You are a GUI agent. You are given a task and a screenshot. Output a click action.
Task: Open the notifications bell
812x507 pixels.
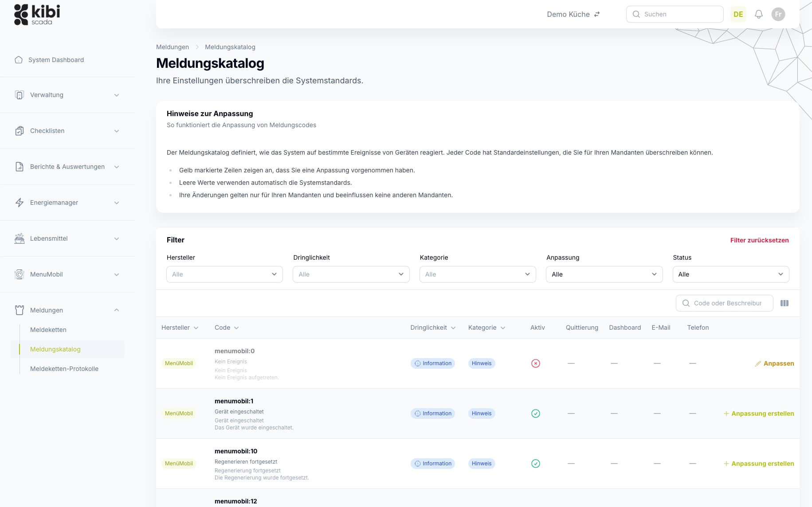(759, 14)
